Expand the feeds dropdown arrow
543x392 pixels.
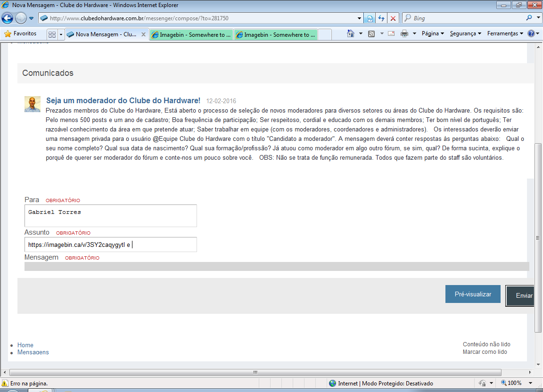tap(382, 33)
